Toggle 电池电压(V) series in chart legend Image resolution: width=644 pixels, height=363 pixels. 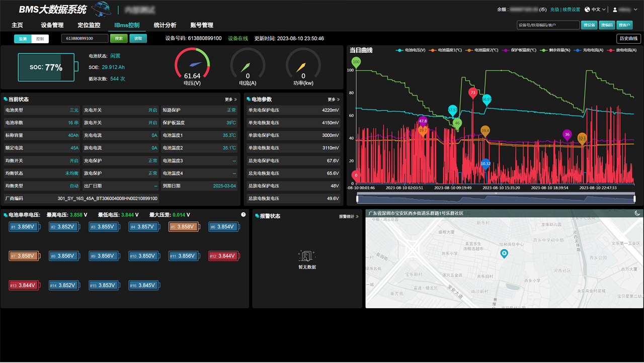411,50
